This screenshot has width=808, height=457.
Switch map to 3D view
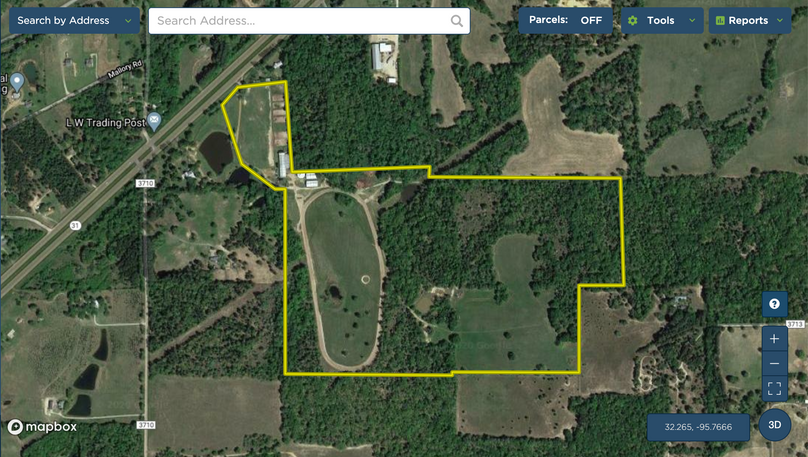(x=775, y=425)
